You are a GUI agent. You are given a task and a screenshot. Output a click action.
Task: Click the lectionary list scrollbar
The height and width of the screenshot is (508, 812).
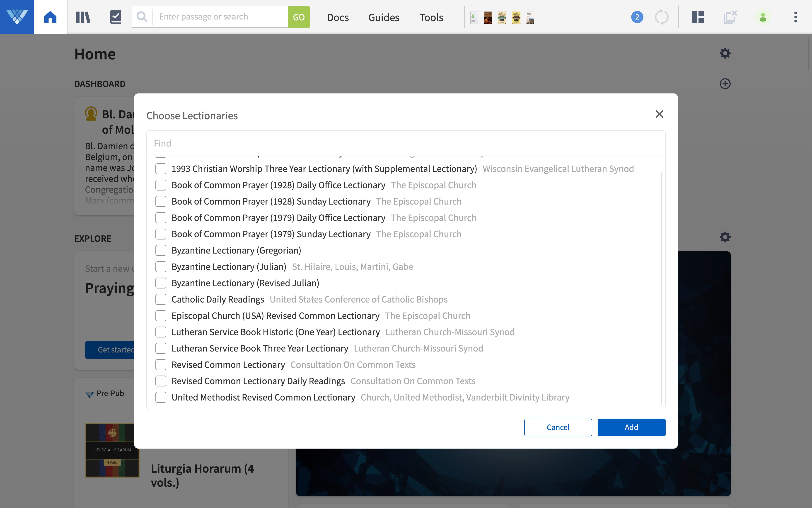(661, 288)
